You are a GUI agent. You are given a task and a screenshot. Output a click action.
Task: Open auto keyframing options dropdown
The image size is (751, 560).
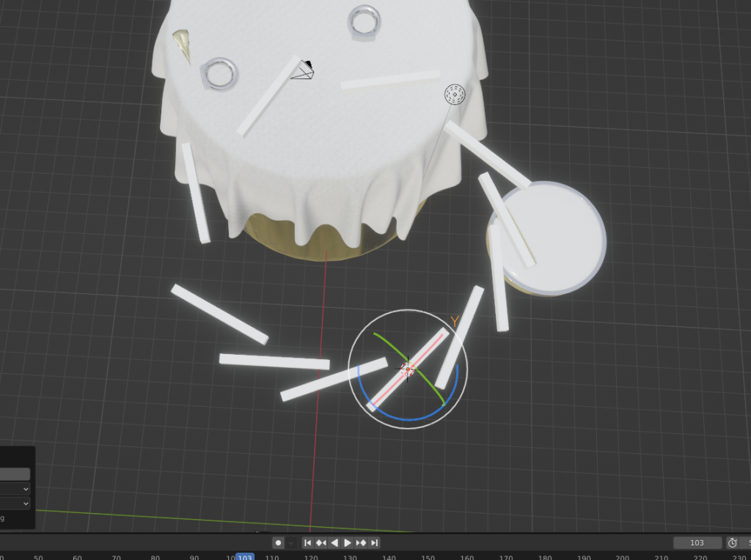291,543
